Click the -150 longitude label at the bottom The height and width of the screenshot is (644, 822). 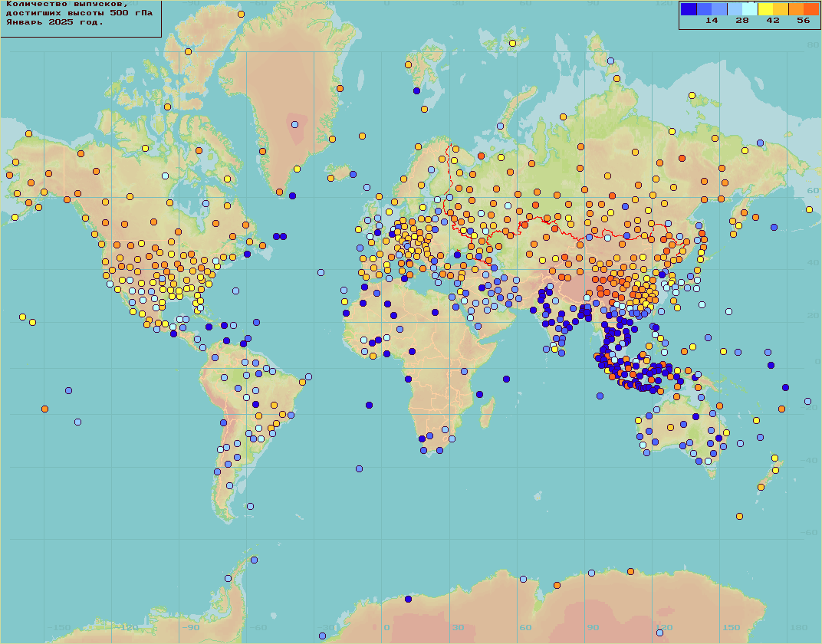coord(59,628)
